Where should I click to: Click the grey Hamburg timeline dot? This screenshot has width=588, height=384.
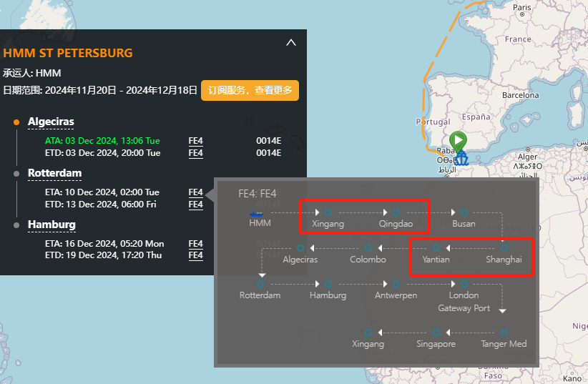16,225
